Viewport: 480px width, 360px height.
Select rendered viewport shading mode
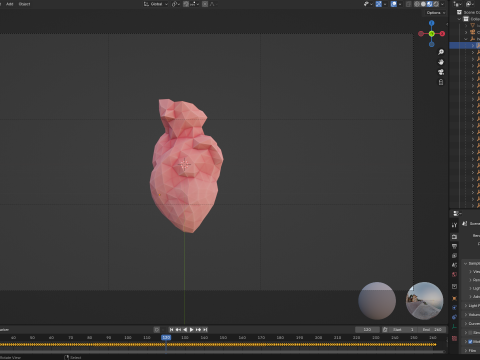[436, 4]
